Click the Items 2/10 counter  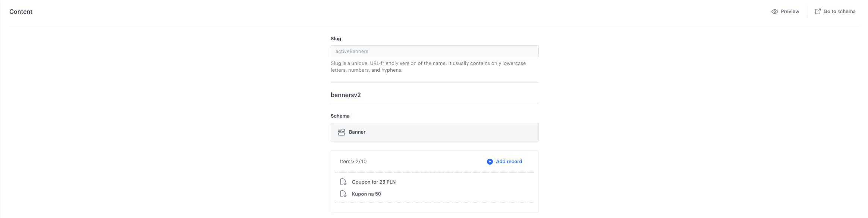click(353, 162)
